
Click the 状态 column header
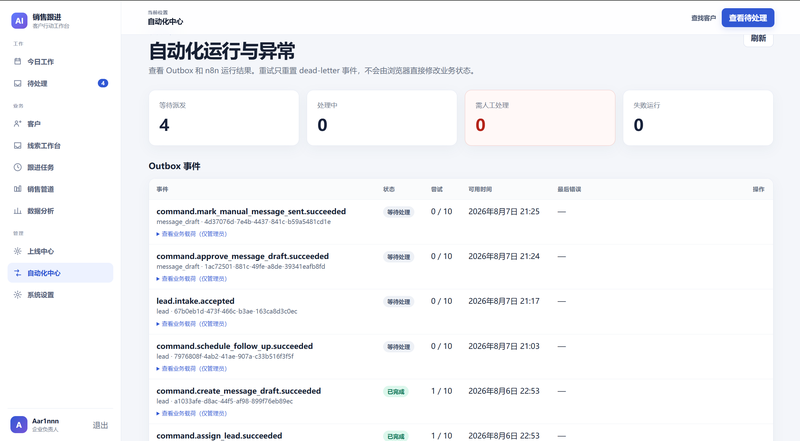(389, 189)
